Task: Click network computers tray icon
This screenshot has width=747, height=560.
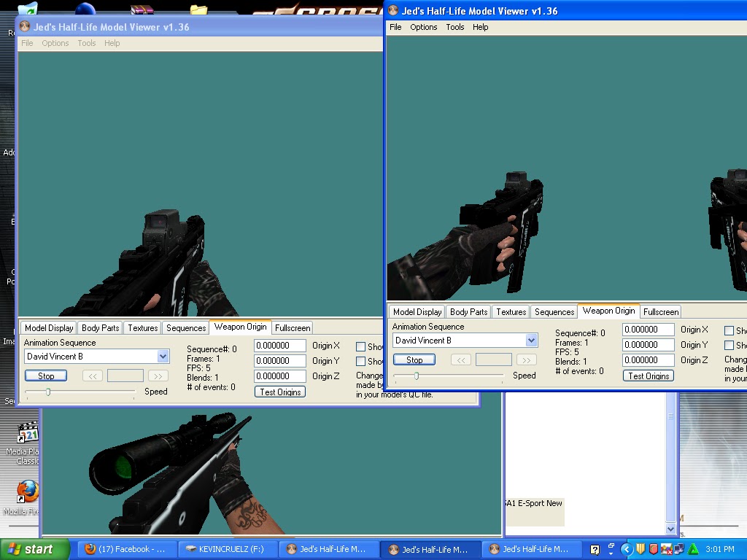Action: 678,550
